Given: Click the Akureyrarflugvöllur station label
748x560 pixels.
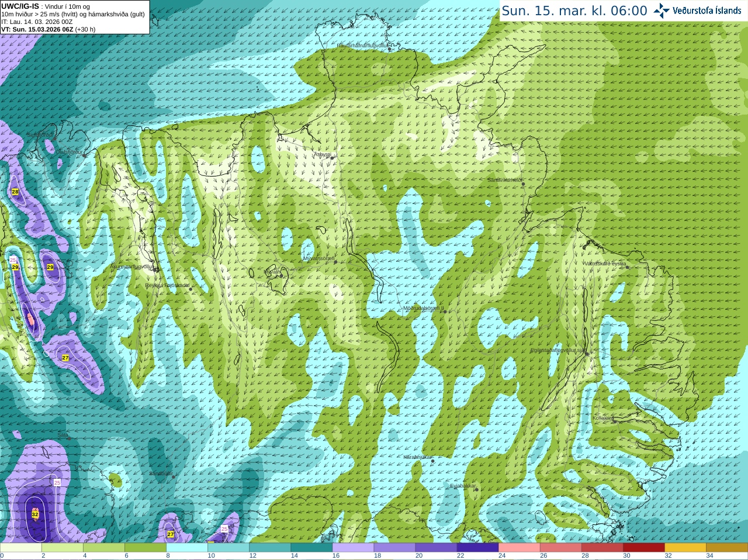Looking at the screenshot, I should [132, 267].
